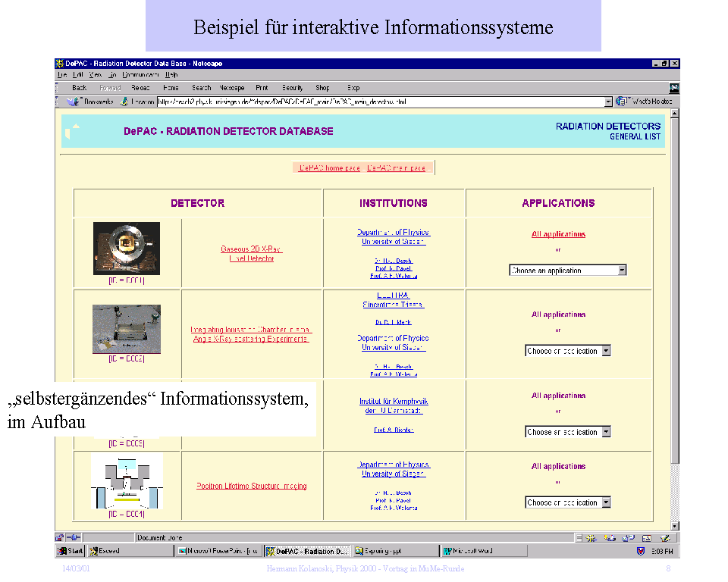Click the component bar grip handle

[x=579, y=538]
